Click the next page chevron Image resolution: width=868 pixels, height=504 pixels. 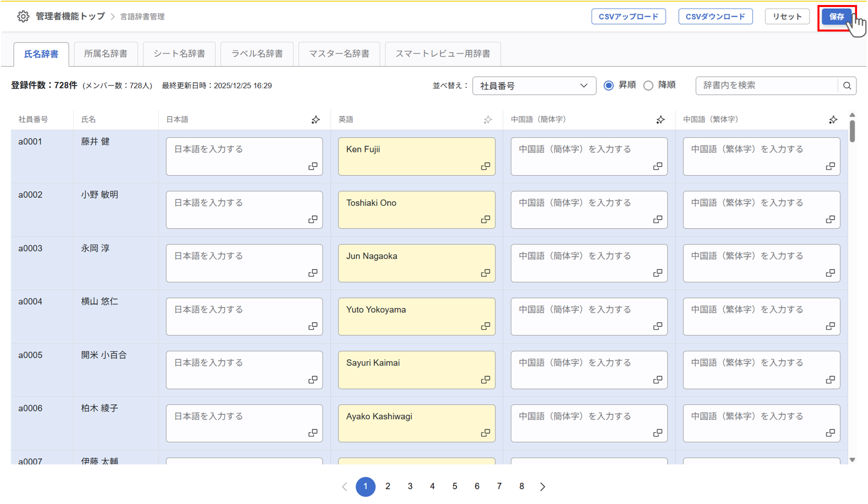point(543,486)
